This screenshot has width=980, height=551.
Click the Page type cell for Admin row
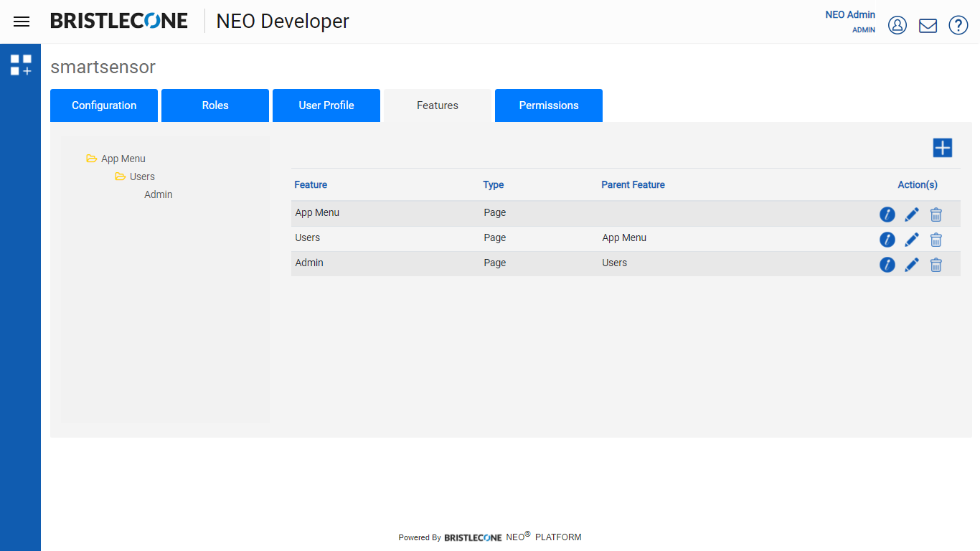coord(495,263)
